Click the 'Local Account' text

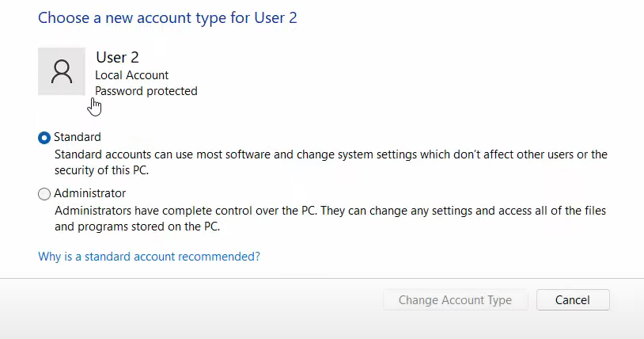(x=131, y=75)
